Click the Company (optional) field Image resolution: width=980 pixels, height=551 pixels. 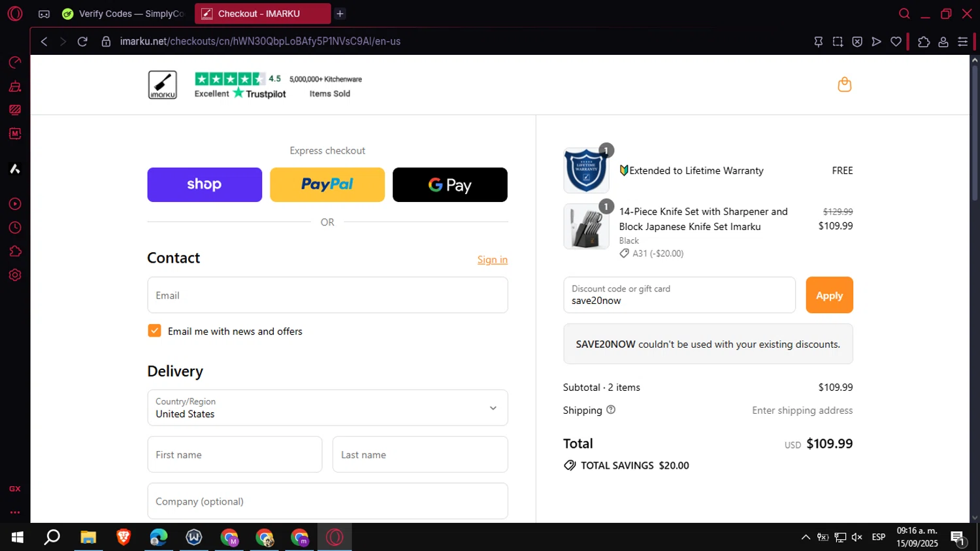[x=327, y=501]
